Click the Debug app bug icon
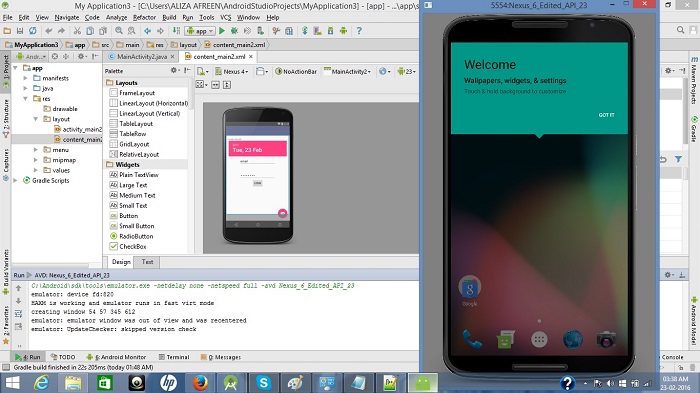700x393 pixels. pos(234,31)
